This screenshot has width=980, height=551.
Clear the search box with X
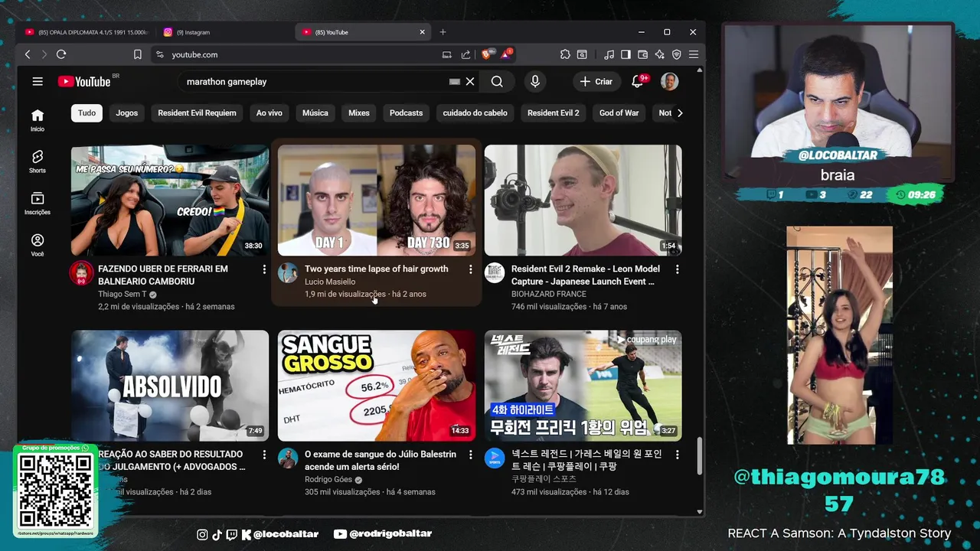(470, 81)
